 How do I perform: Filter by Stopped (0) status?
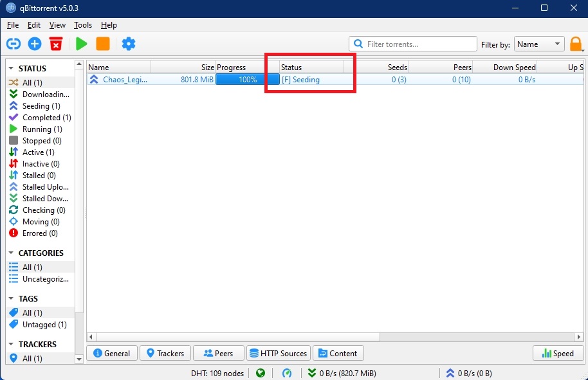tap(41, 141)
